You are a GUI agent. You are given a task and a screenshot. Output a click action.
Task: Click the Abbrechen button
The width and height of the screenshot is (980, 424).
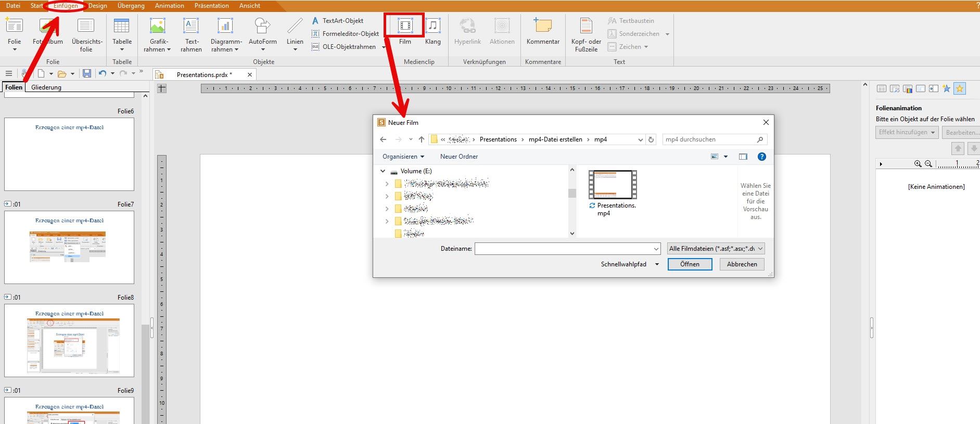click(742, 264)
